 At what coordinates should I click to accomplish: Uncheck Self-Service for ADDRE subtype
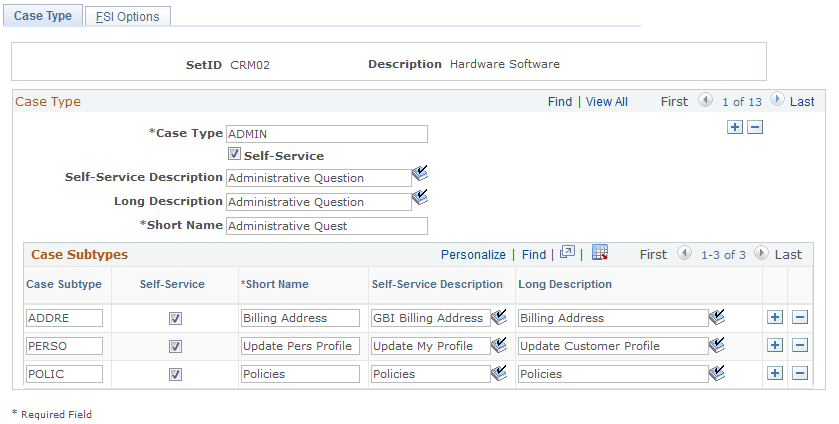(175, 318)
